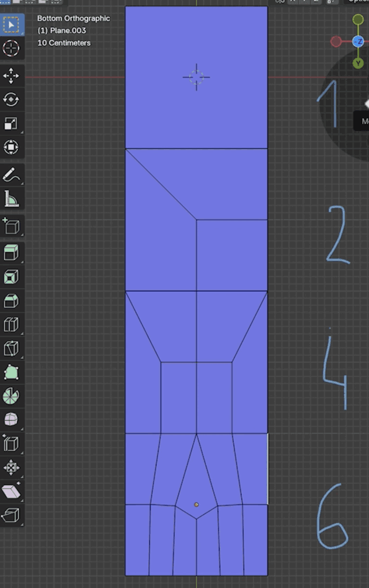Switch to the Poly Build tool
This screenshot has height=588, width=369.
pos(11,372)
